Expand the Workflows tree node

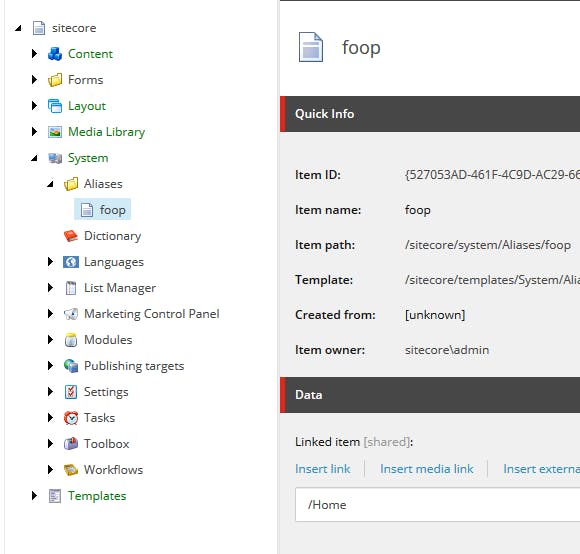tap(50, 470)
